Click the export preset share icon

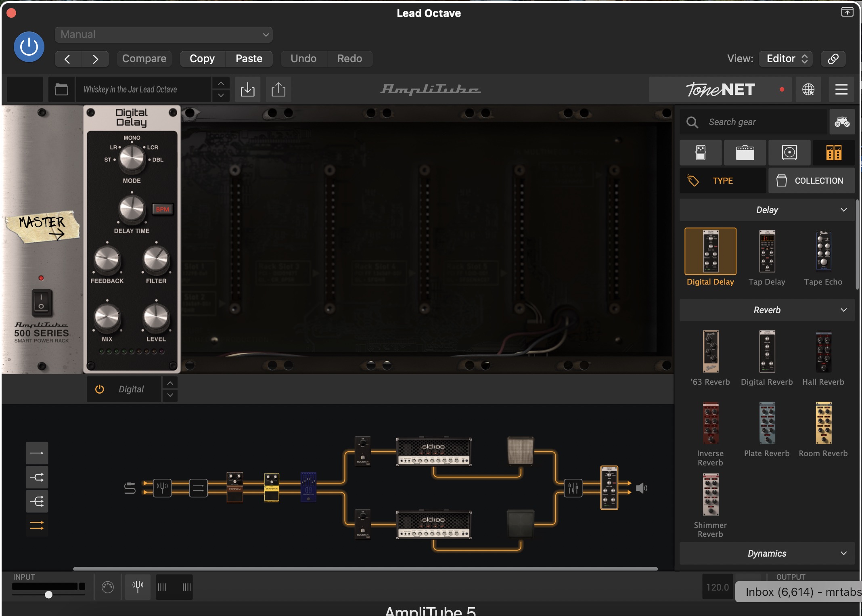[278, 89]
